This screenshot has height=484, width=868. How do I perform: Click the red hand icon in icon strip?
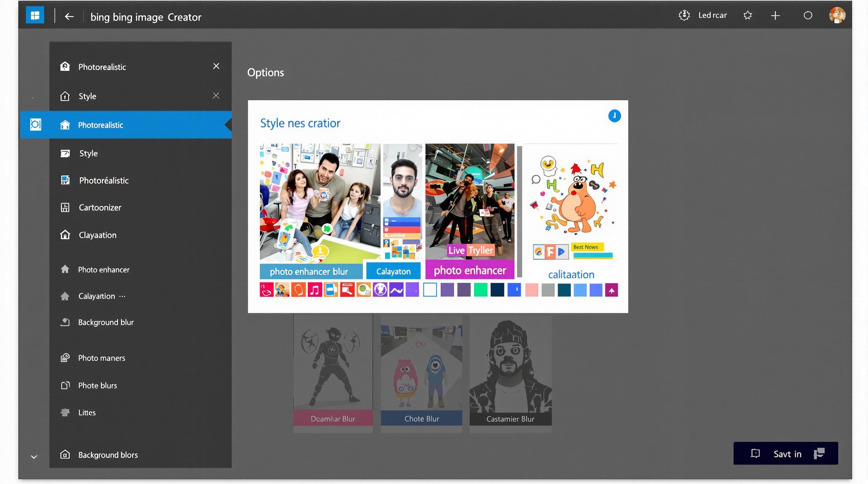[267, 290]
